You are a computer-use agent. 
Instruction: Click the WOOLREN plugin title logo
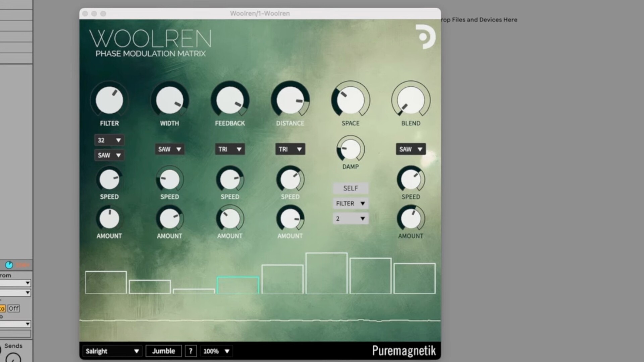(151, 39)
